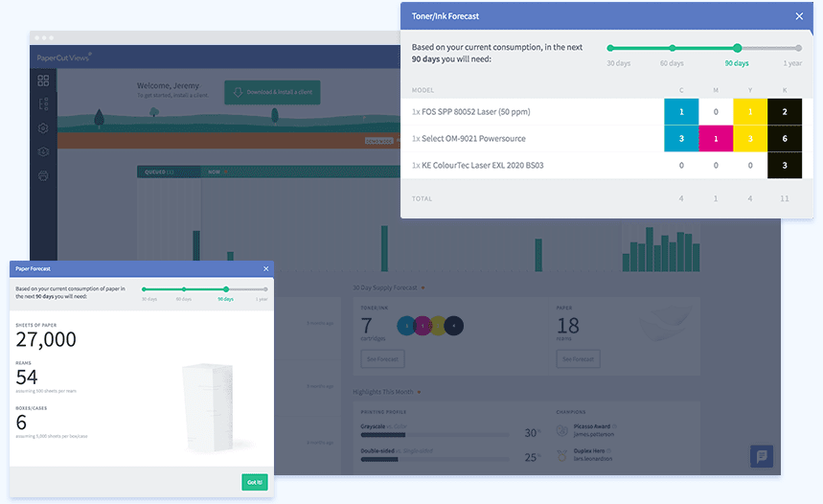Click the 7 cartridges value
Image resolution: width=823 pixels, height=504 pixels.
click(366, 326)
